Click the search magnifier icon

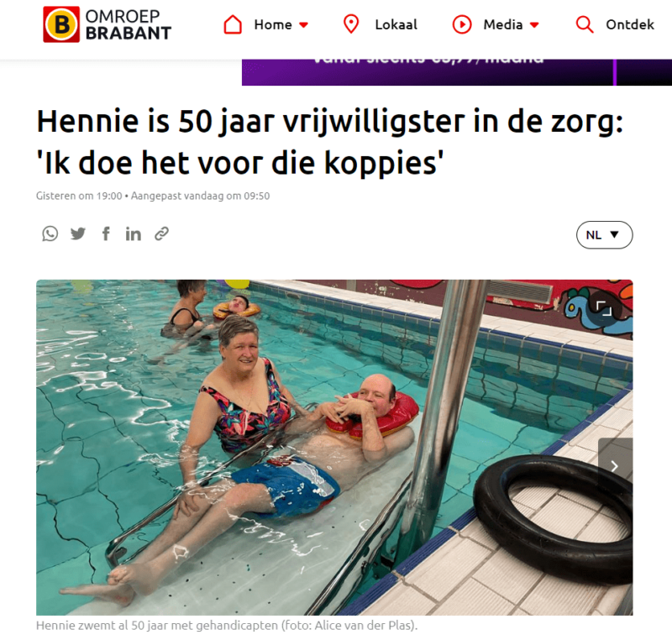coord(585,24)
